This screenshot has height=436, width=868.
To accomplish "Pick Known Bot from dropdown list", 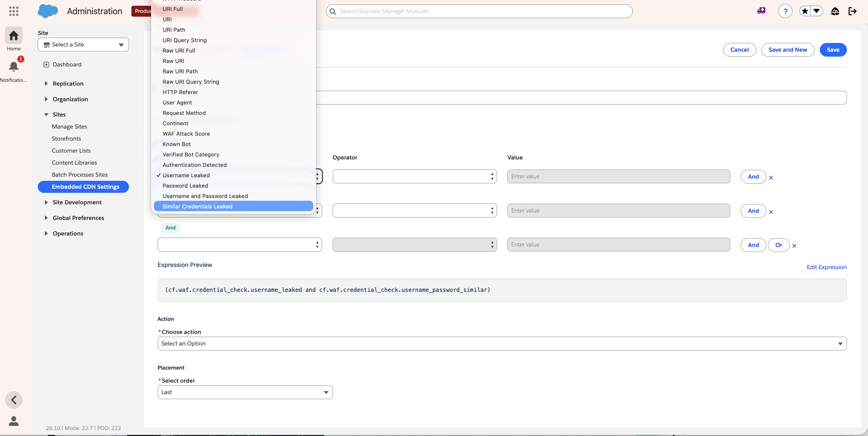I will tap(233, 144).
